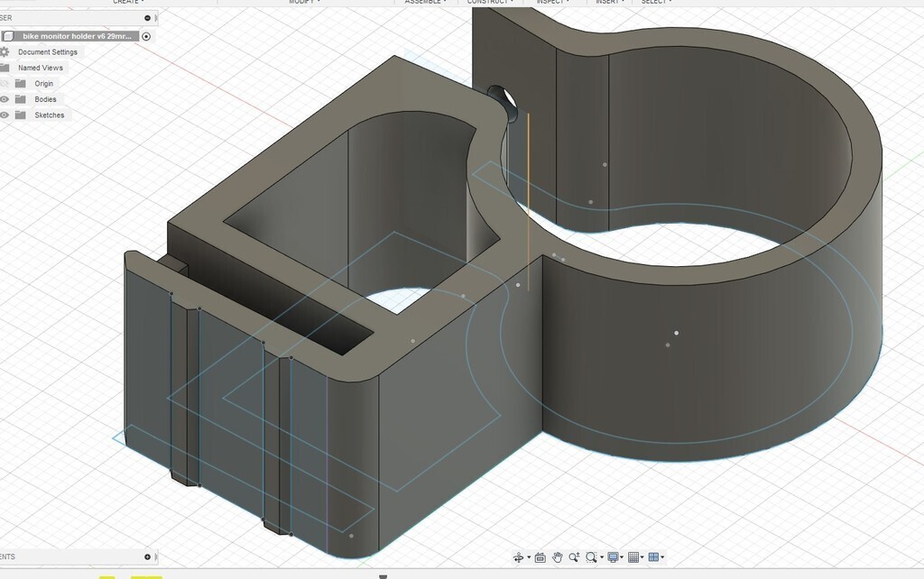
Task: Expand the Grid and Snaps dropdown arrow
Action: coord(642,557)
